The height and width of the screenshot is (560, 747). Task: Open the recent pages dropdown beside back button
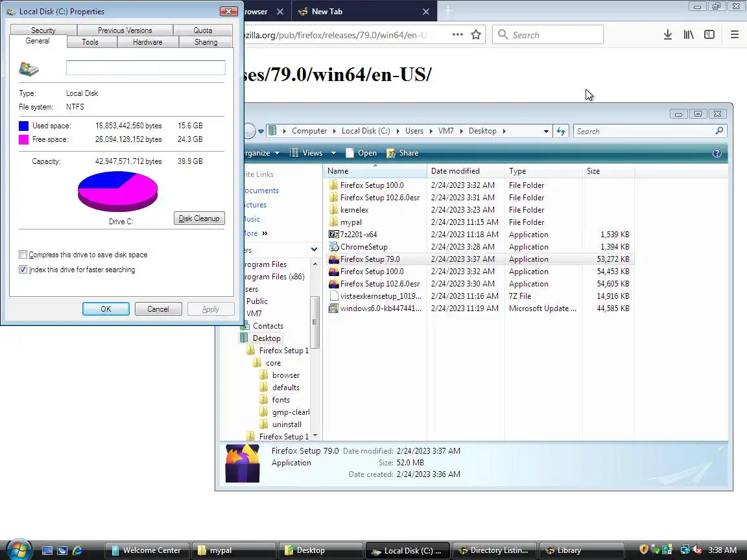261,131
